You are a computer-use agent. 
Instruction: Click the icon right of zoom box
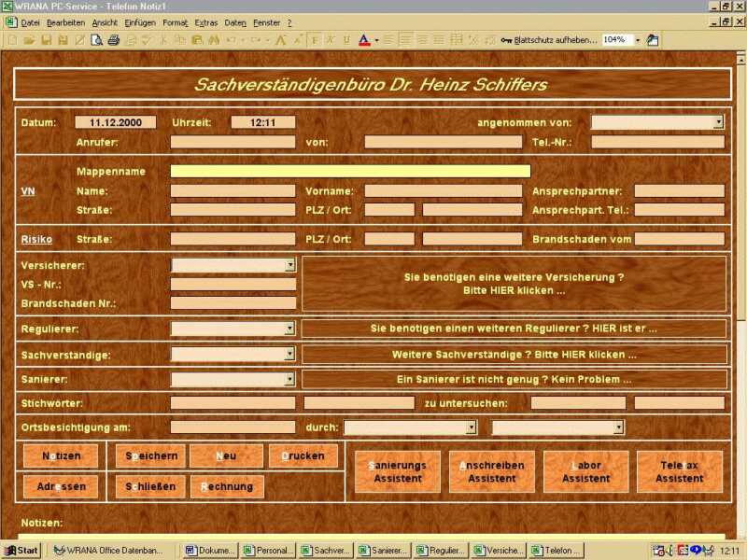tap(652, 40)
